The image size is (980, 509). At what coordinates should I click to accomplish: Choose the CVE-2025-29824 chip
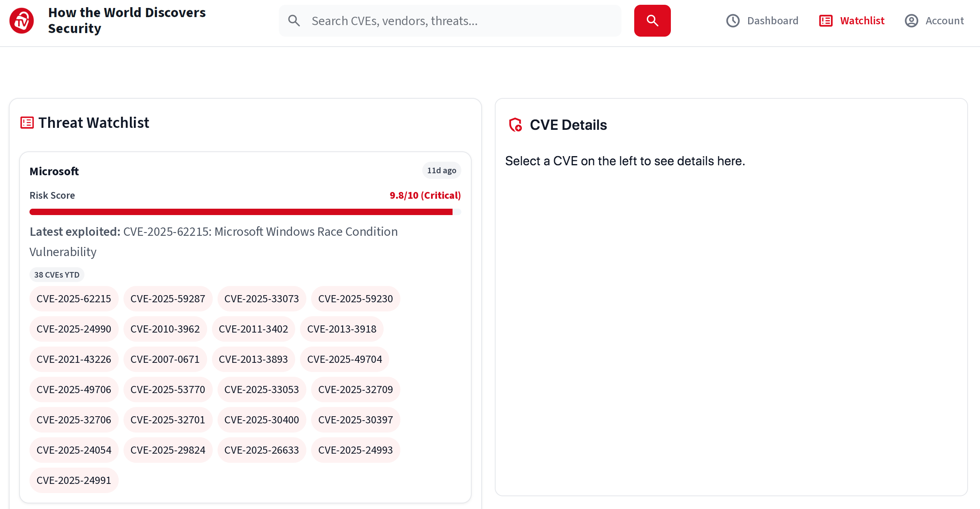click(168, 450)
